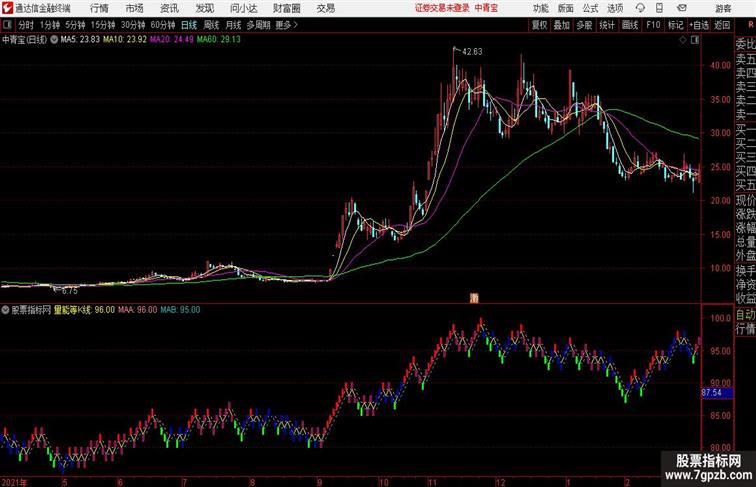Screen dimensions: 756x487
Task: Click the diamond icon above the chart
Action: pyautogui.click(x=683, y=40)
